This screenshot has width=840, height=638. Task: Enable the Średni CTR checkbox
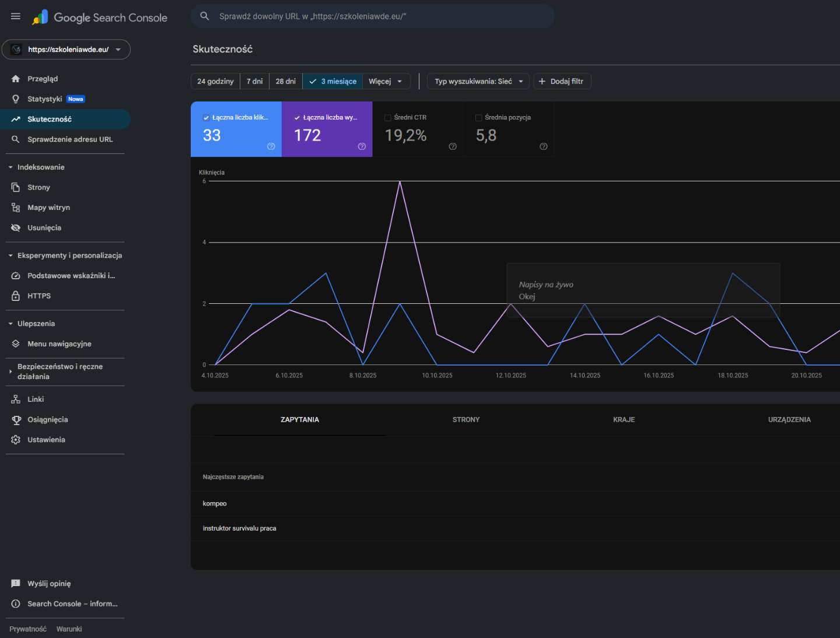388,118
